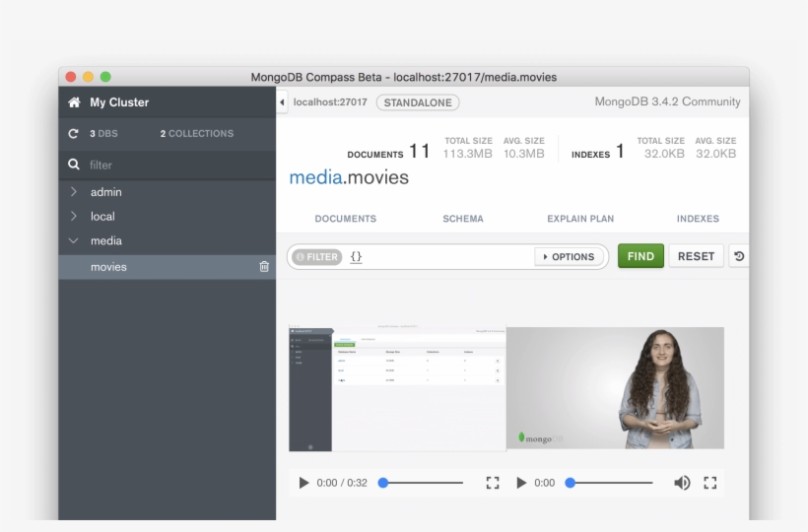Switch to the DOCUMENTS tab
Image resolution: width=808 pixels, height=532 pixels.
(x=346, y=219)
